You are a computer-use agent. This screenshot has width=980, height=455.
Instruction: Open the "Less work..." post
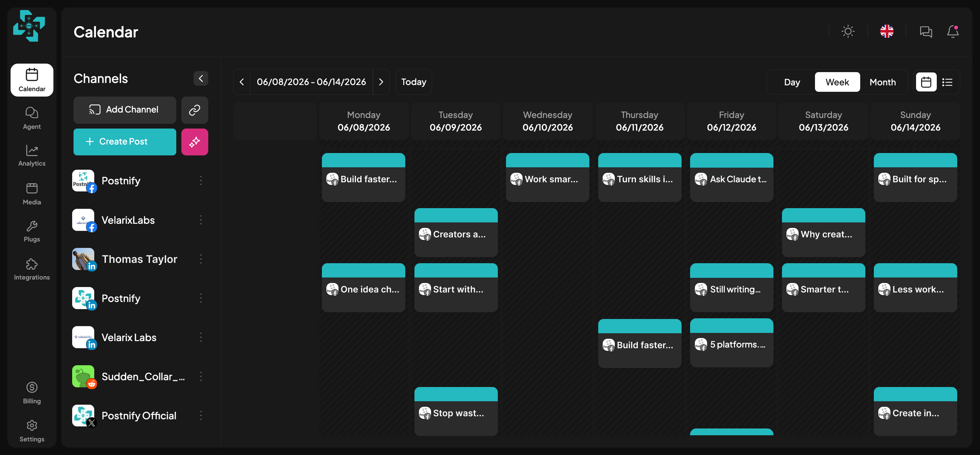coord(915,288)
